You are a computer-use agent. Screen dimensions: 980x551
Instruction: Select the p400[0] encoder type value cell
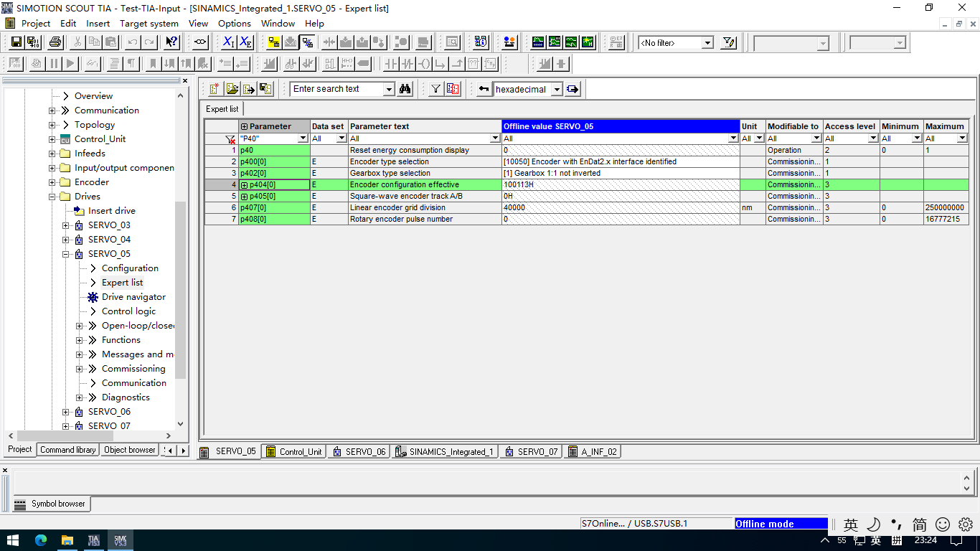click(621, 162)
